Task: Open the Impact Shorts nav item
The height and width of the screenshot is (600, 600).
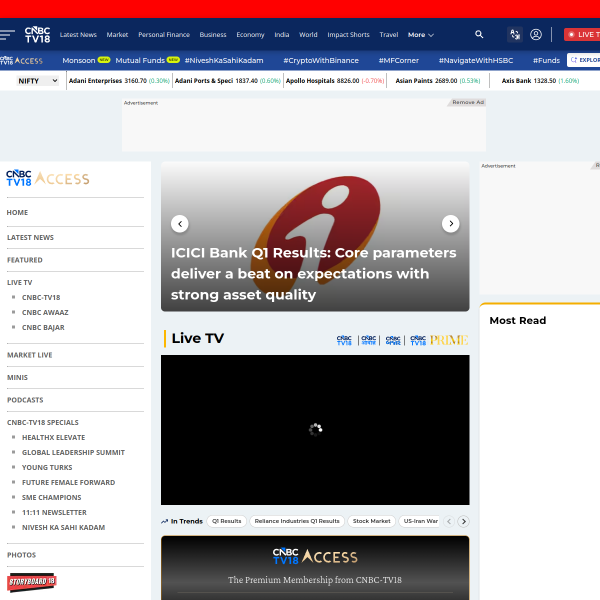Action: 349,35
